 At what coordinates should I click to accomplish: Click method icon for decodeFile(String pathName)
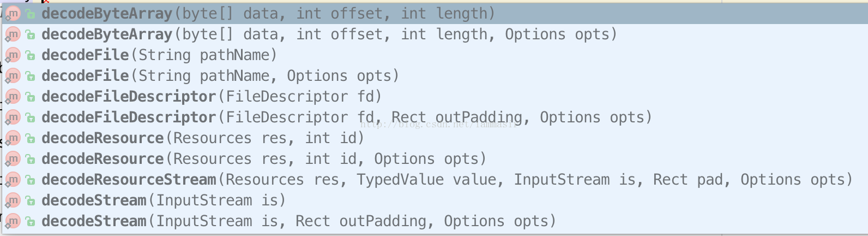click(x=13, y=55)
